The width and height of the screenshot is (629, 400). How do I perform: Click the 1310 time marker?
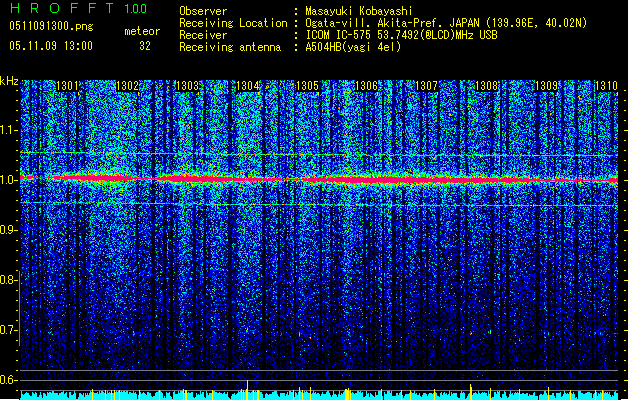pyautogui.click(x=606, y=86)
